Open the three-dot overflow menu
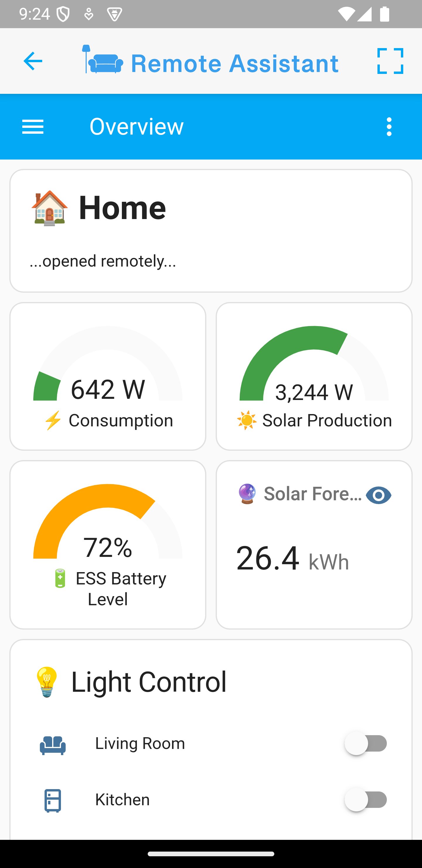The width and height of the screenshot is (422, 868). pyautogui.click(x=389, y=127)
